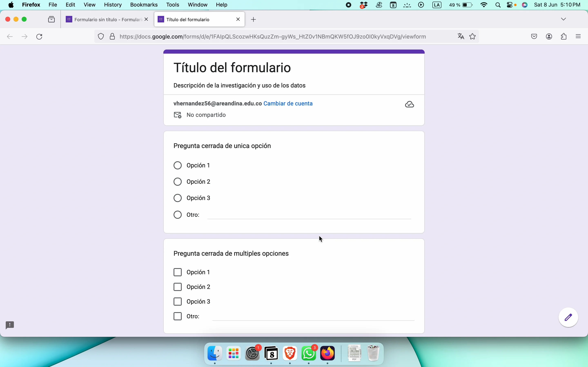Click the Save to Pocket icon

535,37
